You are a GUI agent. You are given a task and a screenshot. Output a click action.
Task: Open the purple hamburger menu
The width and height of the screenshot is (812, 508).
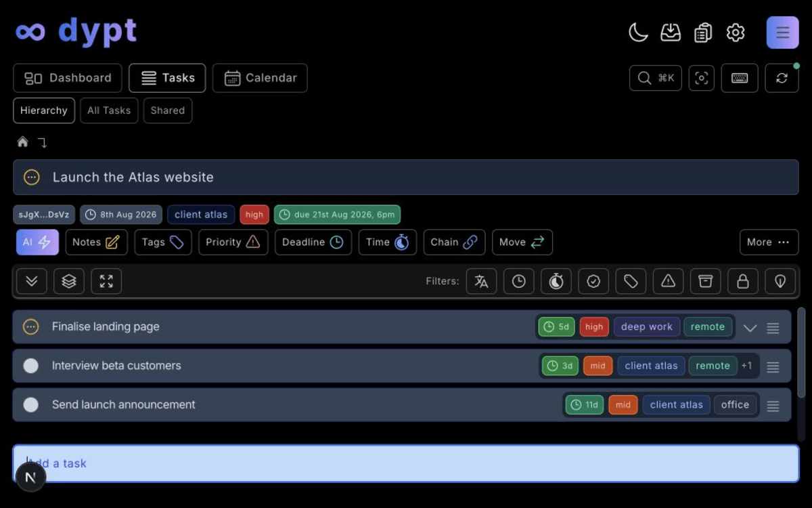tap(782, 33)
